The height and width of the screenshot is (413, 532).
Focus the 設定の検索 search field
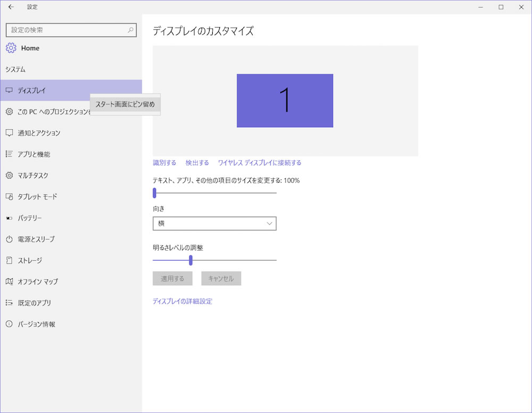pos(71,30)
